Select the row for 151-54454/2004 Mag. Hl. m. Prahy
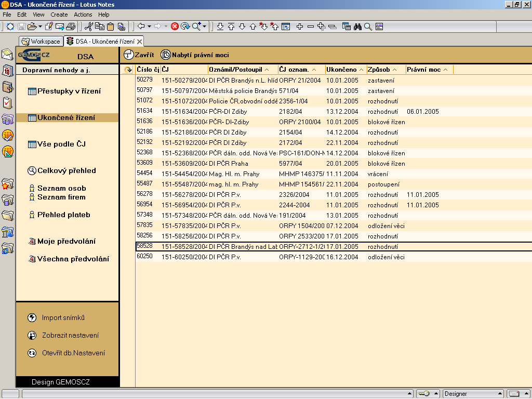 point(334,174)
